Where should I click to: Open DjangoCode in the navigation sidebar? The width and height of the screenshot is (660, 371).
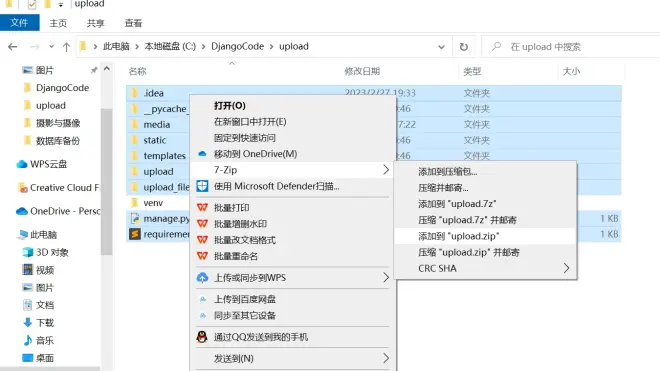pos(62,88)
